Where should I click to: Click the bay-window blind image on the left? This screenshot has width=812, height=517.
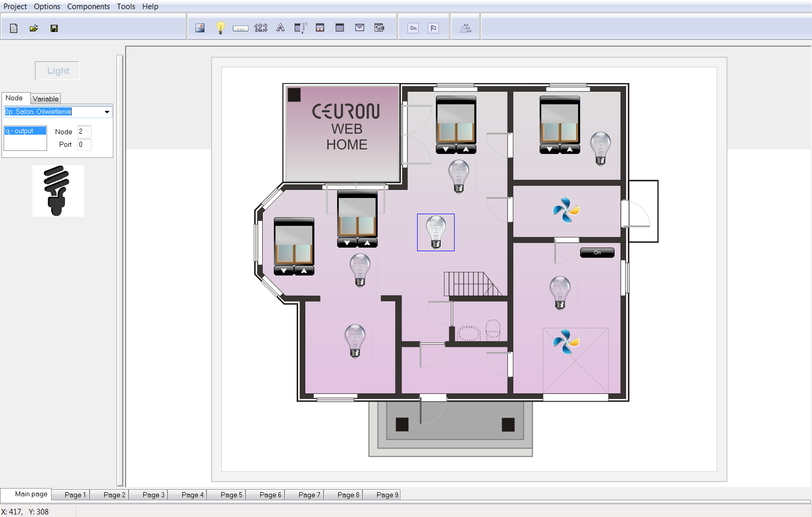click(294, 242)
